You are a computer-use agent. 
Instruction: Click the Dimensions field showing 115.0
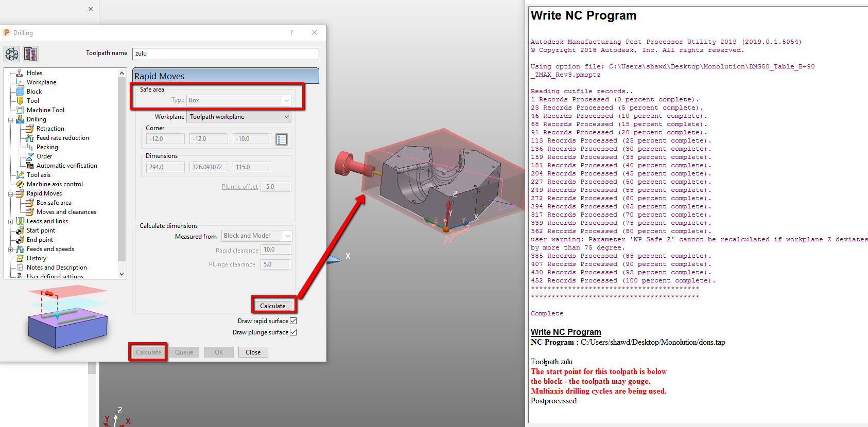(252, 167)
